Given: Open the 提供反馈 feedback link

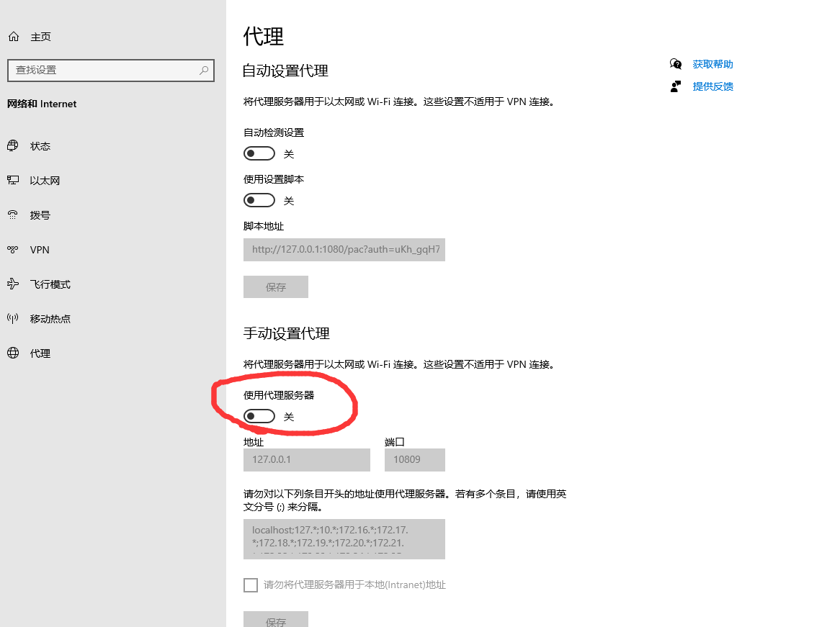Looking at the screenshot, I should (x=712, y=86).
